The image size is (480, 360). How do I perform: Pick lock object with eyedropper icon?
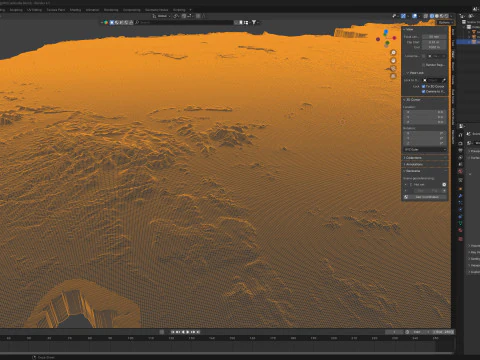[443, 80]
